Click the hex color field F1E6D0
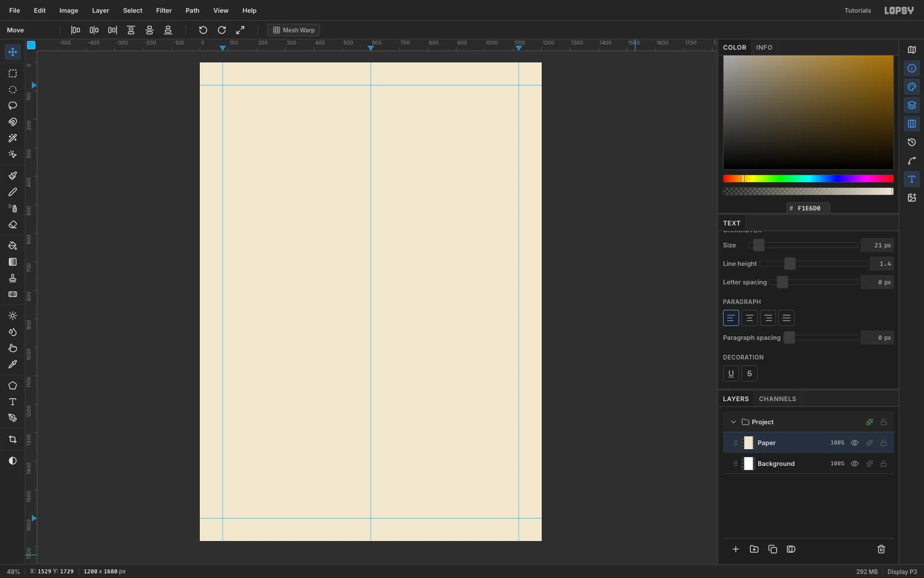 click(808, 208)
